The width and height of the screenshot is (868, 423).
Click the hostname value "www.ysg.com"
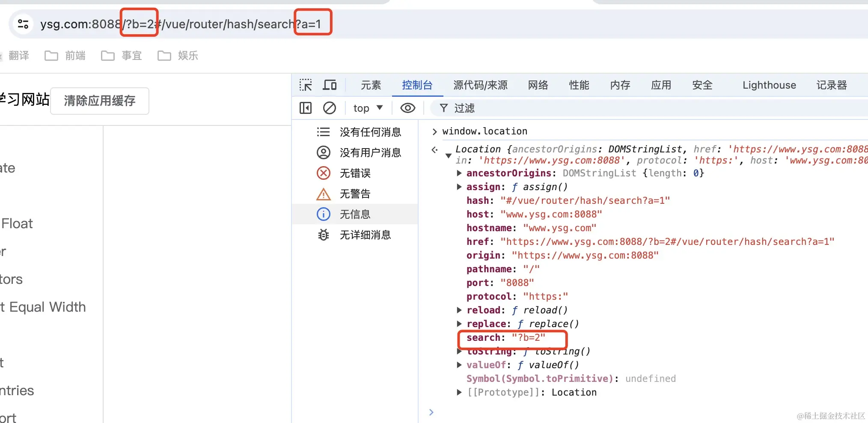coord(560,228)
